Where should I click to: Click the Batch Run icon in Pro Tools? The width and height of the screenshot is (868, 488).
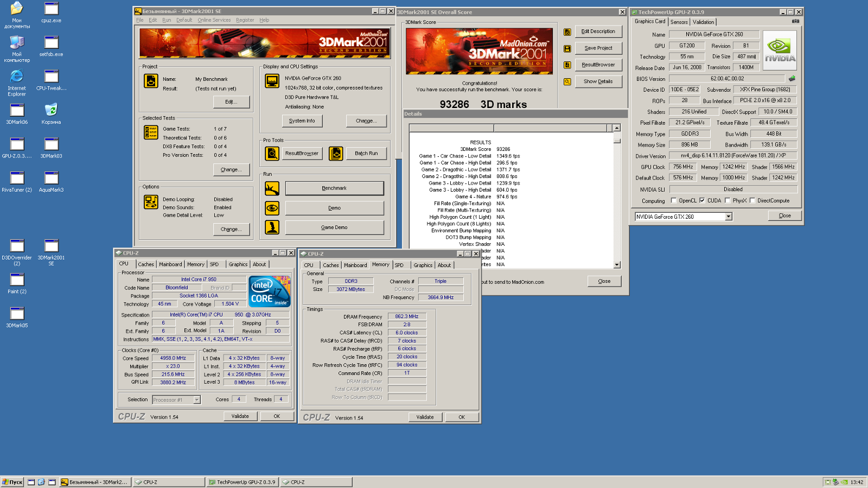tap(336, 154)
